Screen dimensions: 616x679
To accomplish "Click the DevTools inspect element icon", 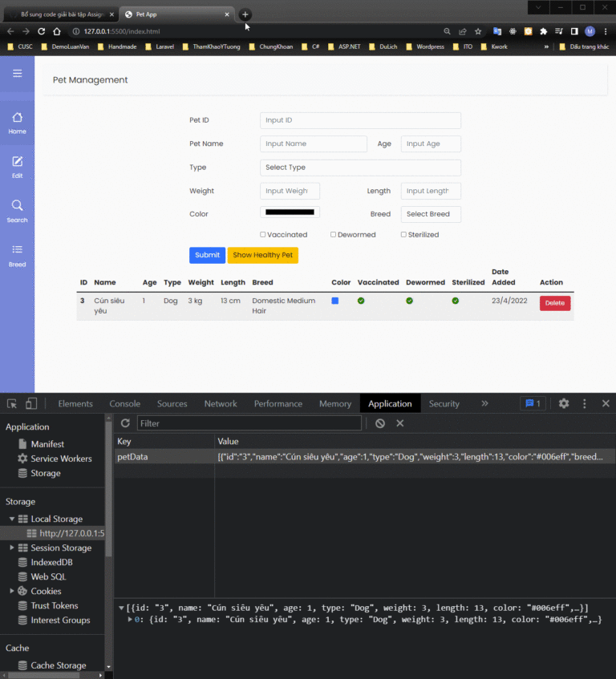I will pos(12,403).
